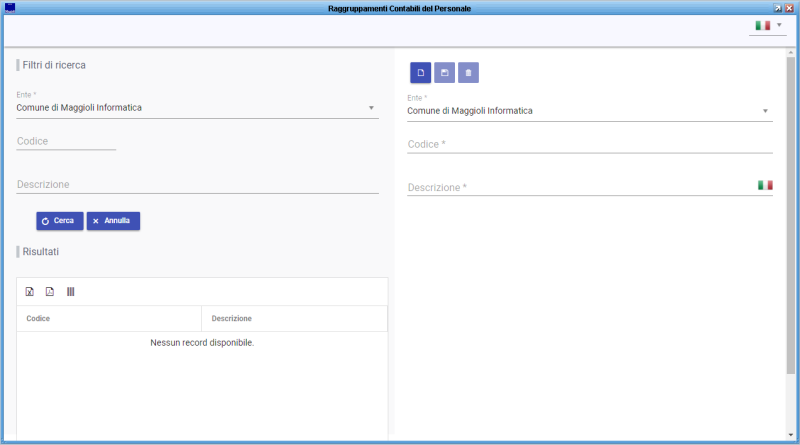Click the Italian flag language selector
The image size is (800, 445).
[763, 25]
